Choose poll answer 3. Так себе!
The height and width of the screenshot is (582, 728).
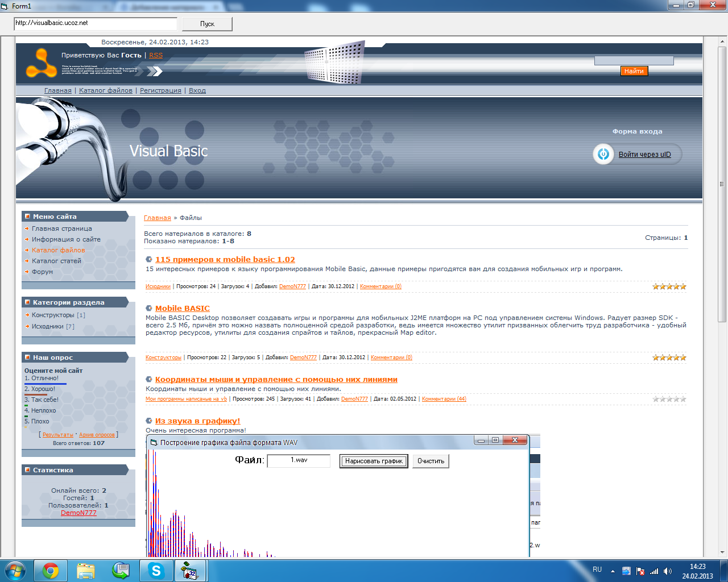[x=42, y=400]
